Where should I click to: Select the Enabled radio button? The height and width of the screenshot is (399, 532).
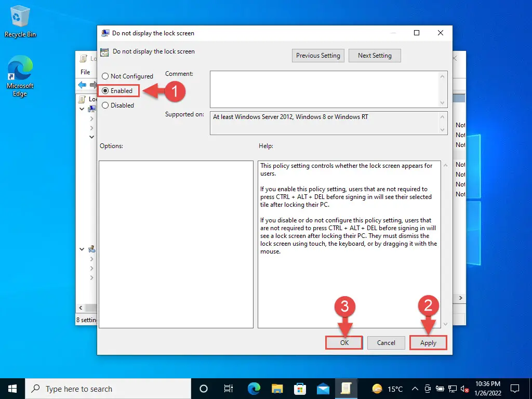(x=106, y=91)
